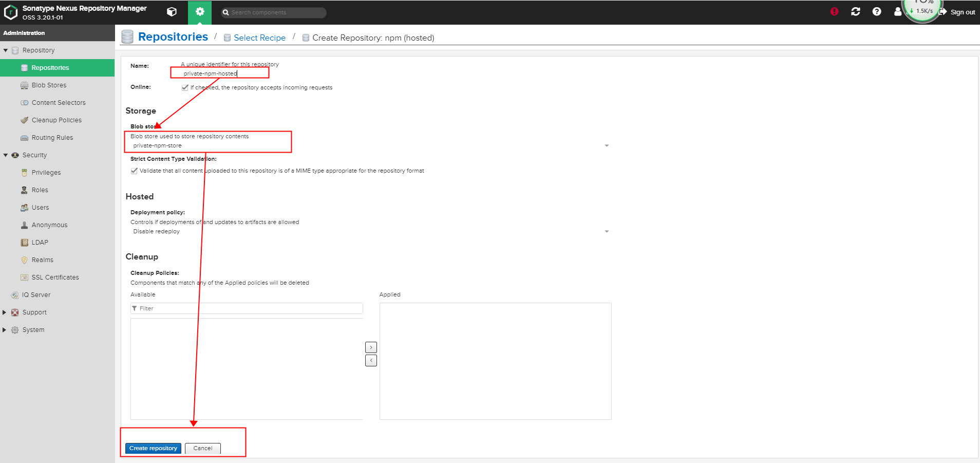Click the Search components field
Screen dimensions: 980x463
click(274, 12)
